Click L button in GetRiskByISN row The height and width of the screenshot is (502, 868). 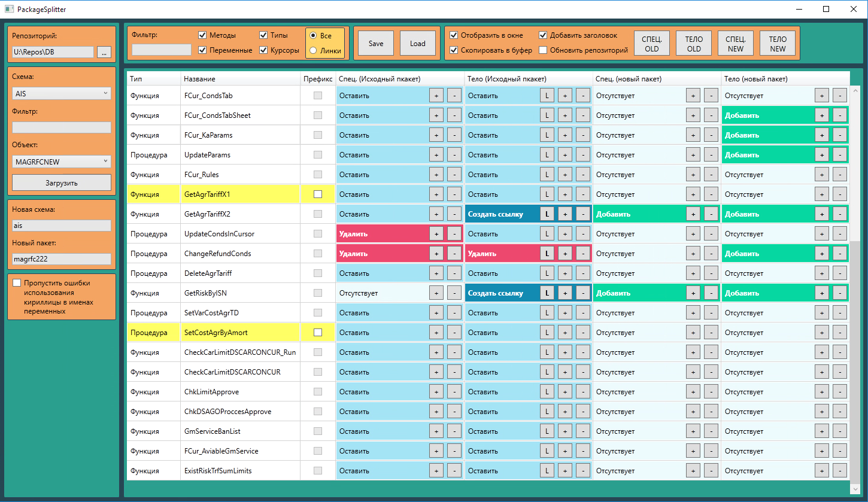pos(547,293)
